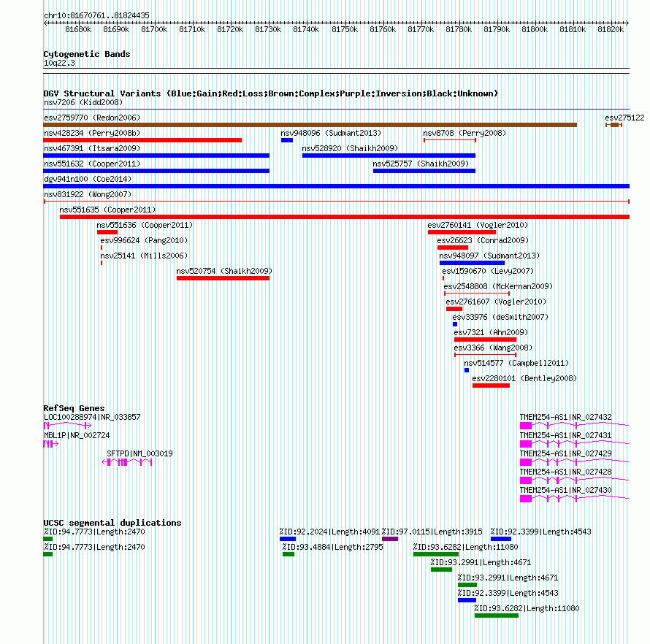Select nsv25141 (Mills2006) variant label
Screen dimensions: 650x644
click(x=144, y=256)
